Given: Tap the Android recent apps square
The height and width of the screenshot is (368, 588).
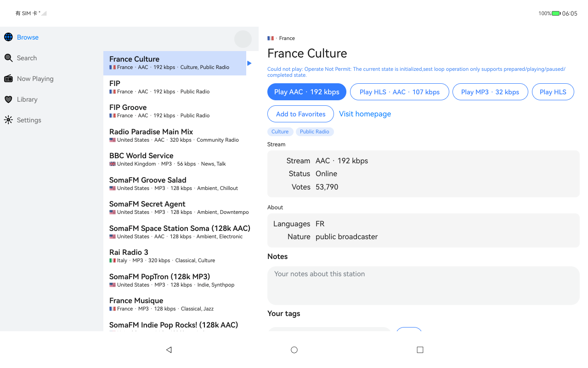Looking at the screenshot, I should (x=420, y=350).
